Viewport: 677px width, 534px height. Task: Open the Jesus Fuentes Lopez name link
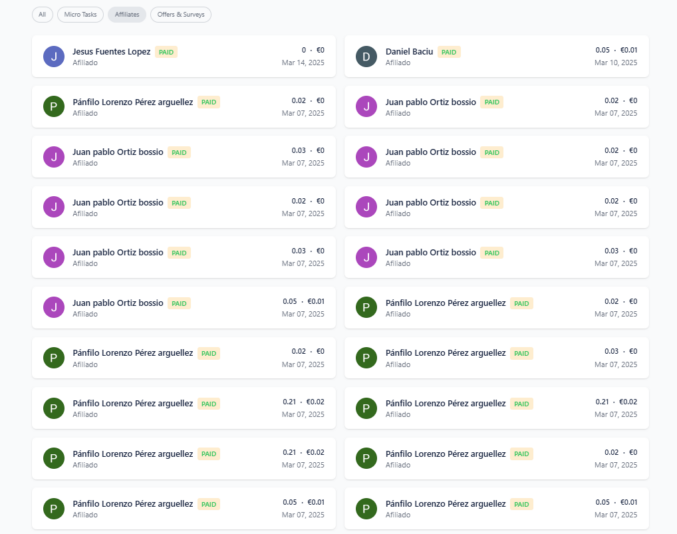(112, 51)
